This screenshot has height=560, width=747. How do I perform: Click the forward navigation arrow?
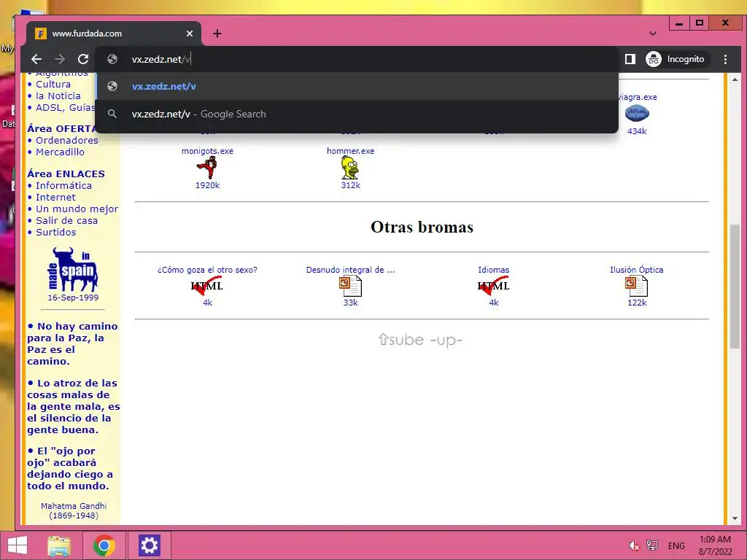point(60,59)
